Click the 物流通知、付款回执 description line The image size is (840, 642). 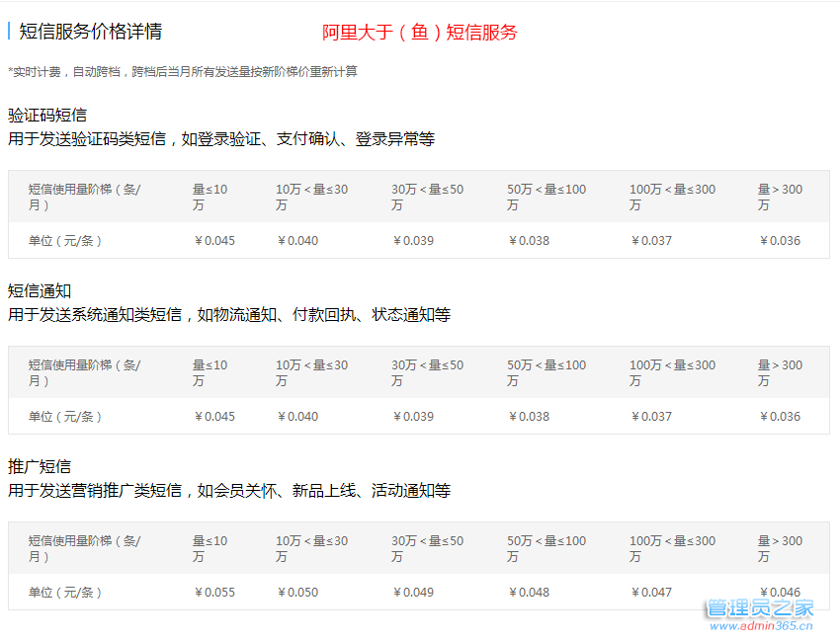[x=229, y=315]
